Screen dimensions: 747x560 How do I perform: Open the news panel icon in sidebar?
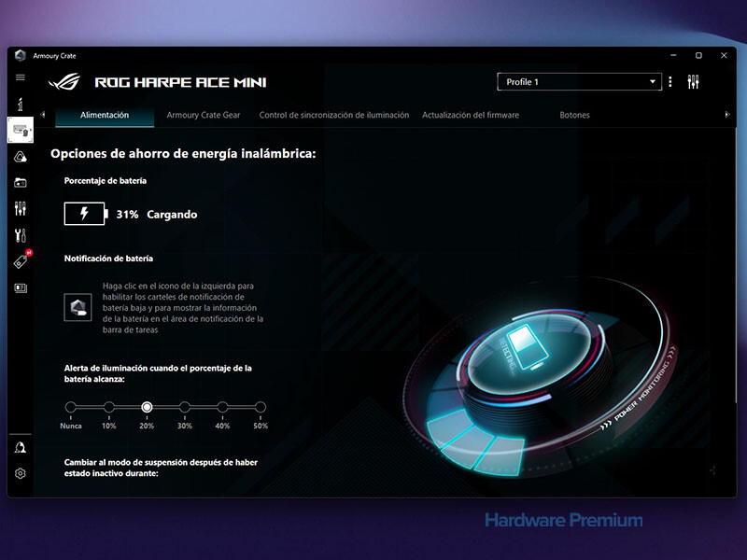(x=20, y=287)
